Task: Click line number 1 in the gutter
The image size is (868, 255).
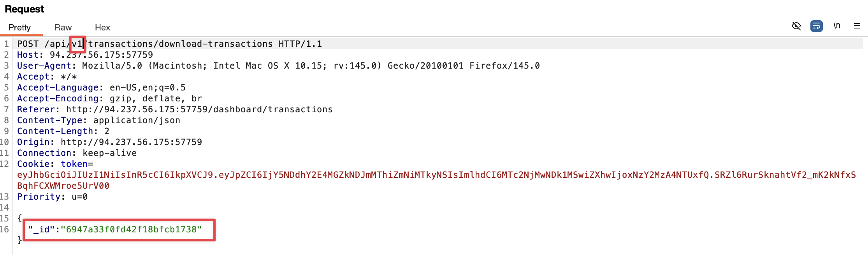Action: [x=6, y=44]
